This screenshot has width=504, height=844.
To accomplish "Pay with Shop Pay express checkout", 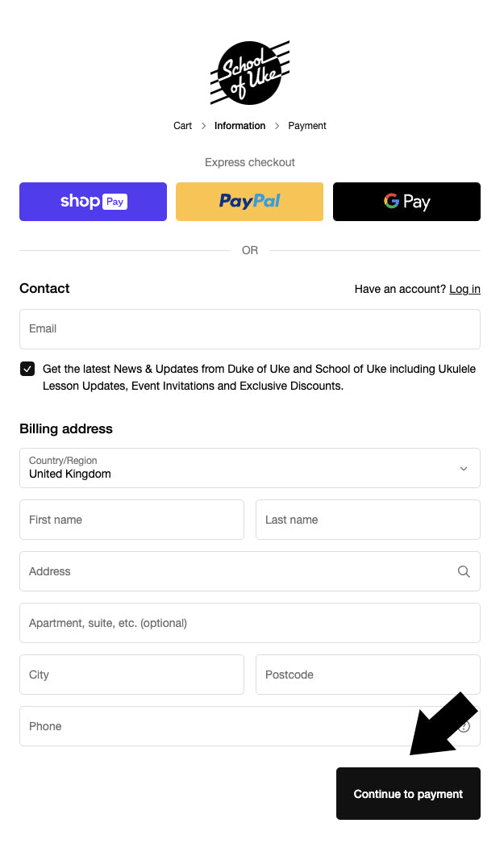I will pyautogui.click(x=93, y=202).
